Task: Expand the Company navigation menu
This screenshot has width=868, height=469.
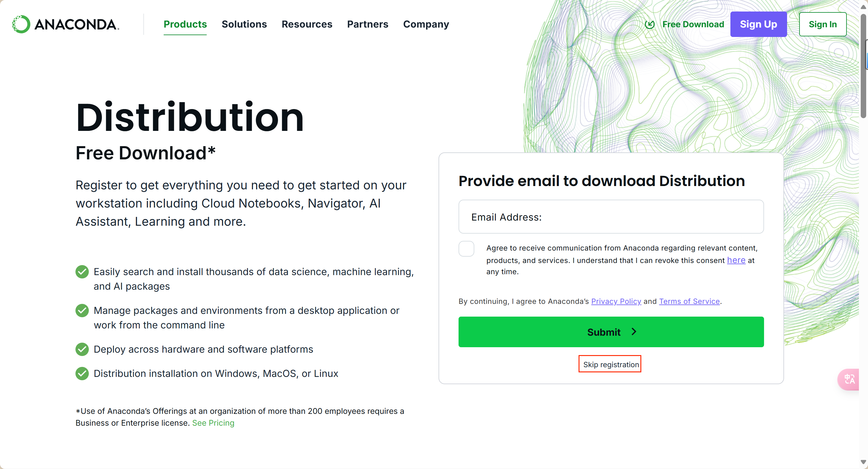Action: pos(426,24)
